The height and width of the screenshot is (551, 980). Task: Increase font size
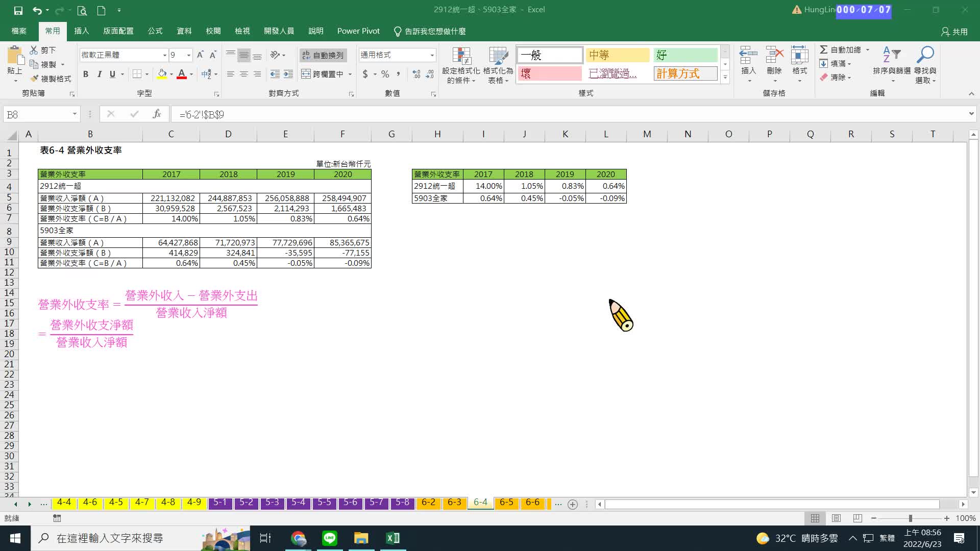tap(200, 55)
